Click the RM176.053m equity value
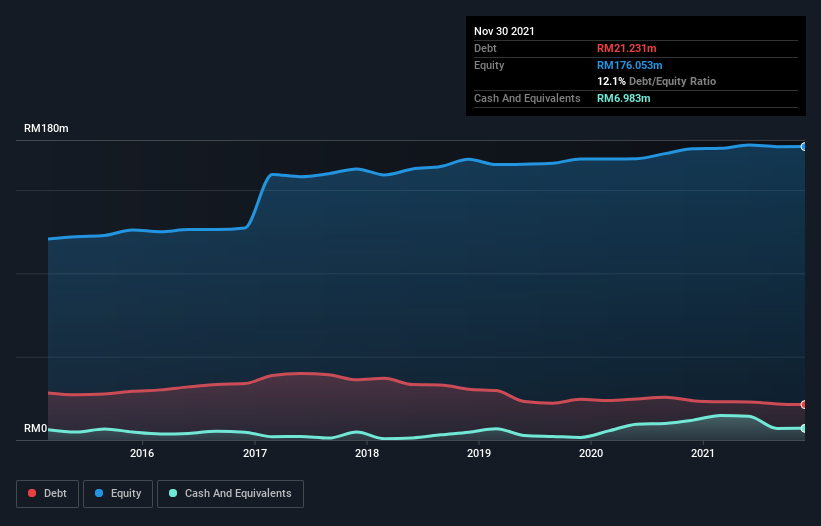Image resolution: width=821 pixels, height=526 pixels. [630, 65]
